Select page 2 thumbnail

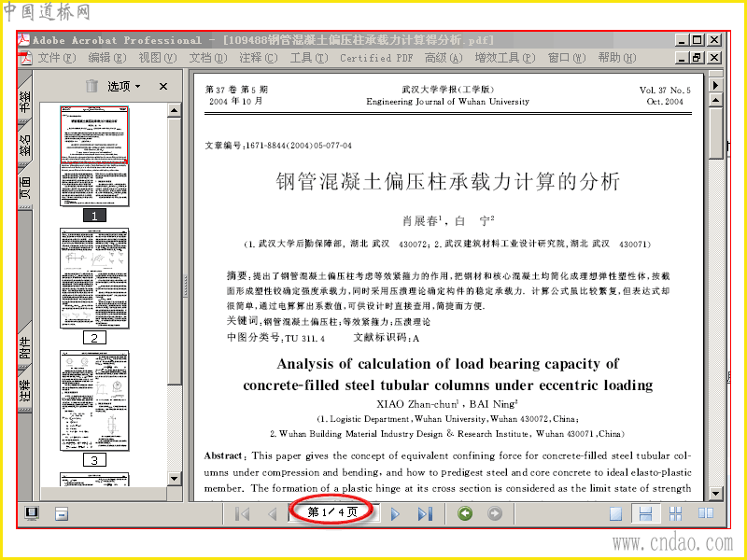coord(94,278)
